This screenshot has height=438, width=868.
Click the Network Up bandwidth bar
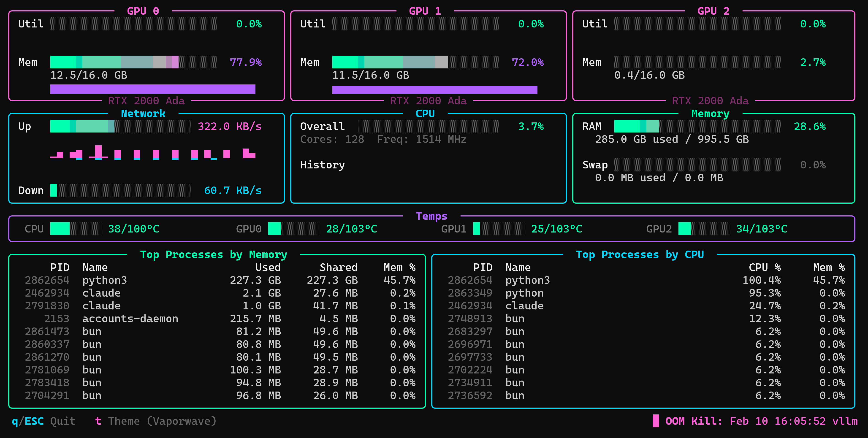pyautogui.click(x=121, y=126)
